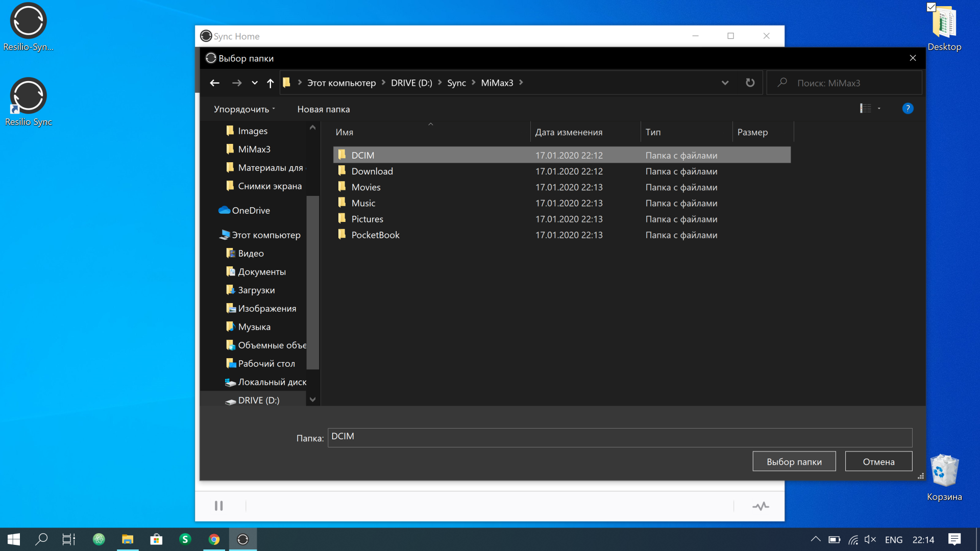Sort by Тип column header
The height and width of the screenshot is (551, 980).
(x=687, y=132)
